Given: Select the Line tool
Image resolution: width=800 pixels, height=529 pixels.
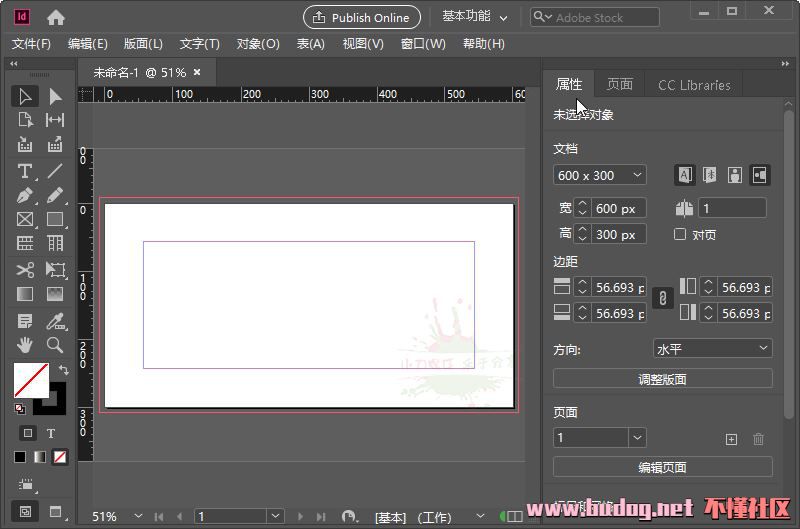Looking at the screenshot, I should [x=55, y=171].
